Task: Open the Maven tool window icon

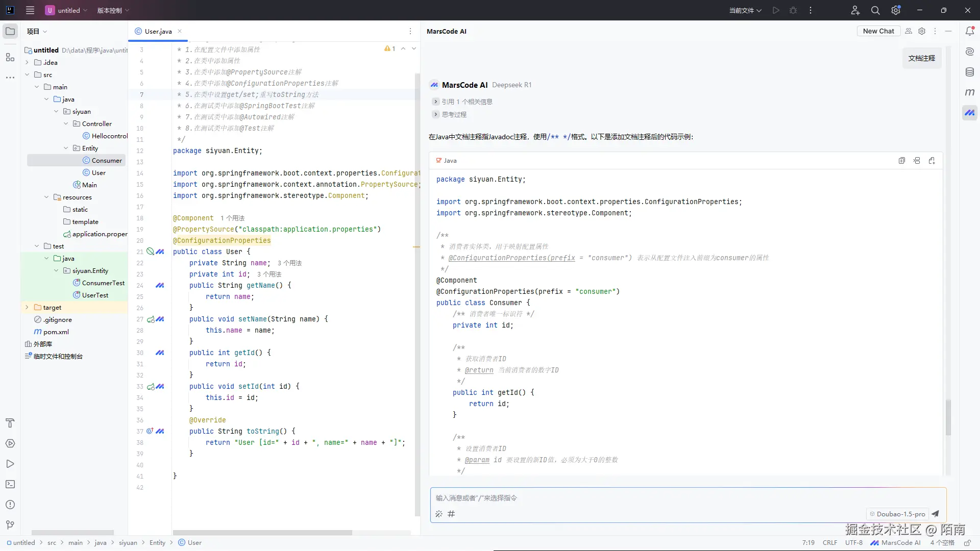Action: pos(970,92)
